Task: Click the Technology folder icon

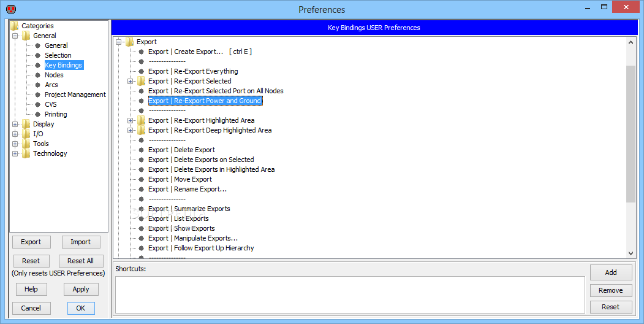Action: (x=26, y=153)
